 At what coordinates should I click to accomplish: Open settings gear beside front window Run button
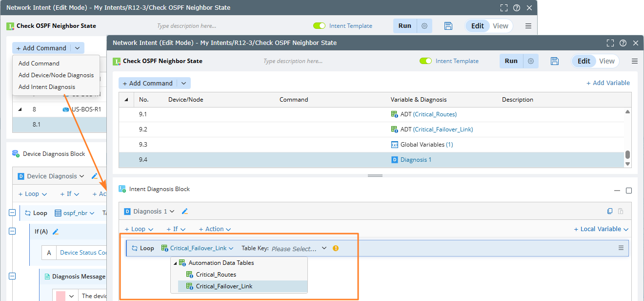click(531, 61)
